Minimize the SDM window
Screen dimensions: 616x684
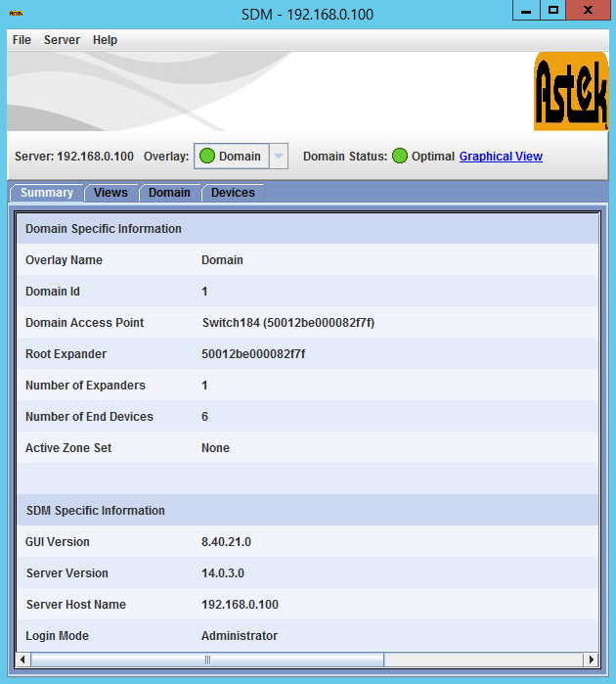(526, 10)
